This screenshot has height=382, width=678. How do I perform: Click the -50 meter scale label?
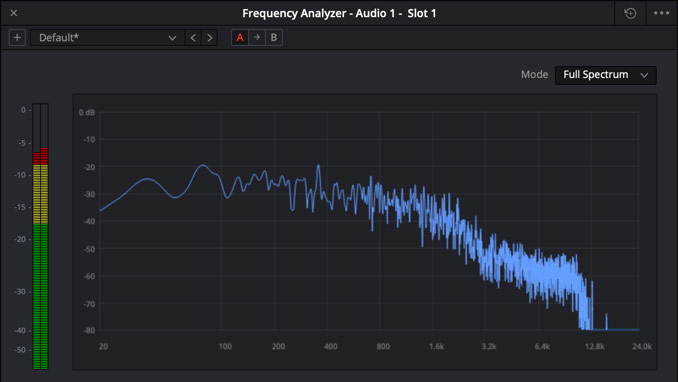click(x=20, y=350)
